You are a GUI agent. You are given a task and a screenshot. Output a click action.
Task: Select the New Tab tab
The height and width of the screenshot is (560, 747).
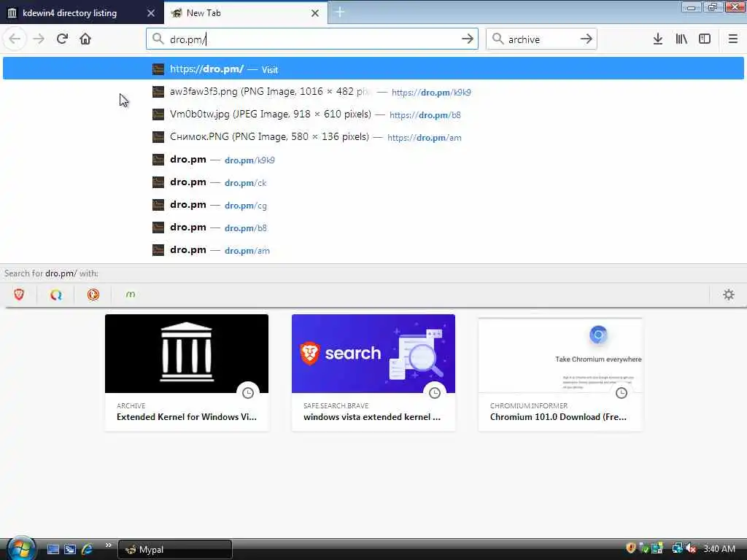[x=246, y=13]
